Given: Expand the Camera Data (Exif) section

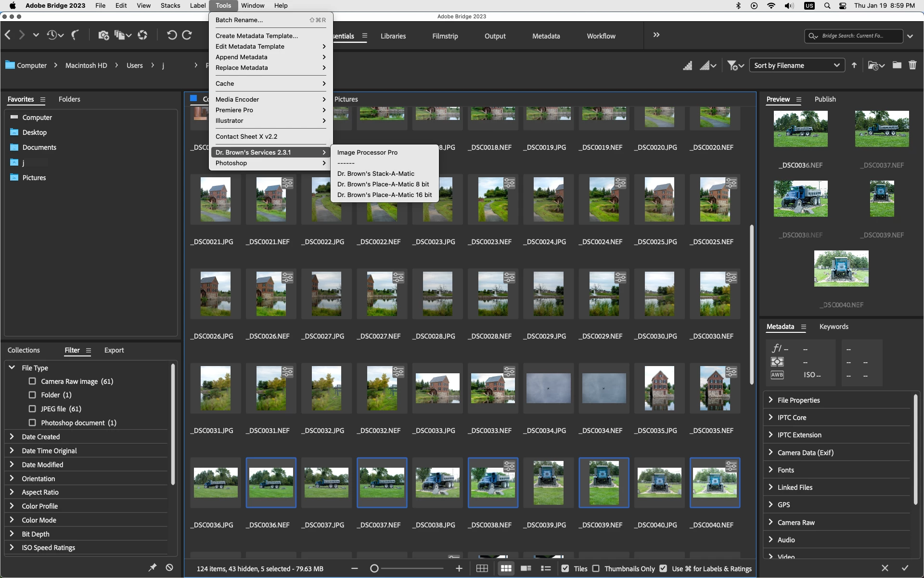Looking at the screenshot, I should (x=805, y=452).
